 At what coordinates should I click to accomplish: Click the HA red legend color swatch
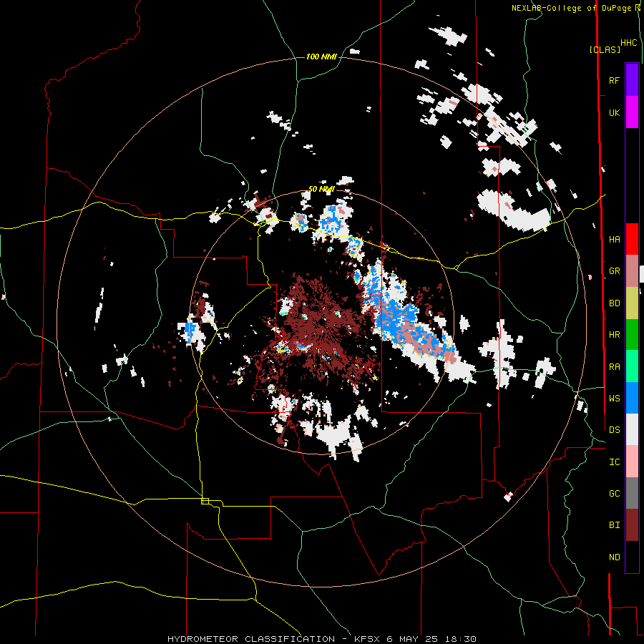632,239
